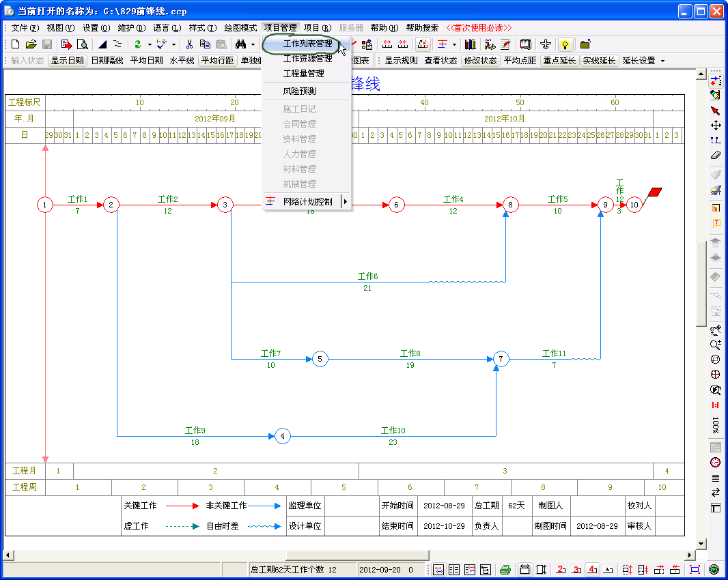Toggle the network diagram view button in status bar
This screenshot has width=728, height=580.
click(438, 570)
